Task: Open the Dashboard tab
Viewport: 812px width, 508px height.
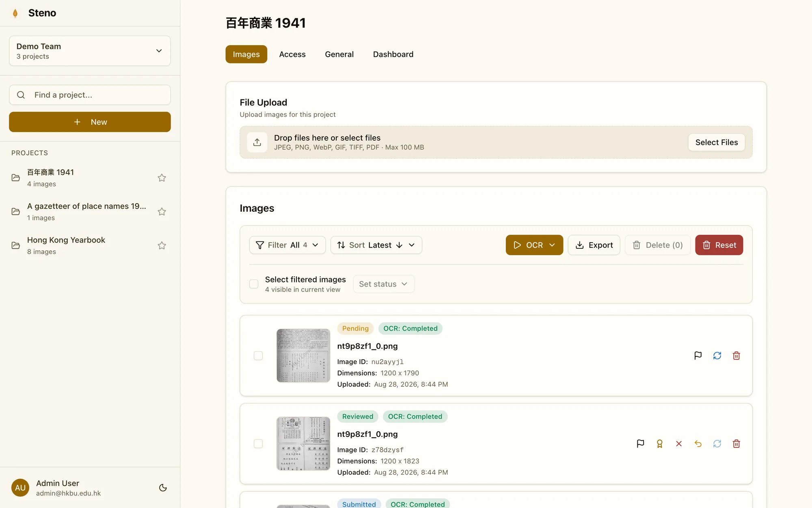Action: point(393,54)
